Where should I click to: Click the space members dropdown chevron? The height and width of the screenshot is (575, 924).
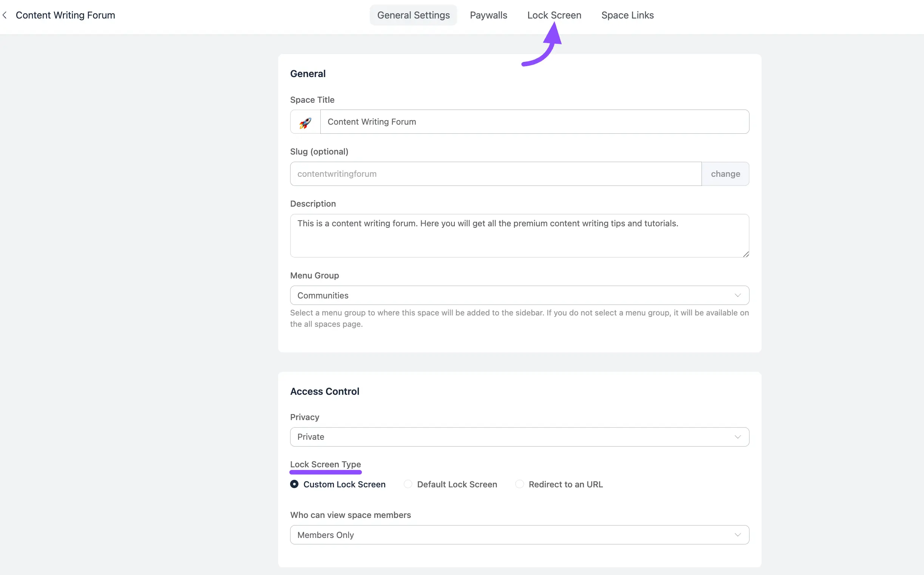click(738, 535)
